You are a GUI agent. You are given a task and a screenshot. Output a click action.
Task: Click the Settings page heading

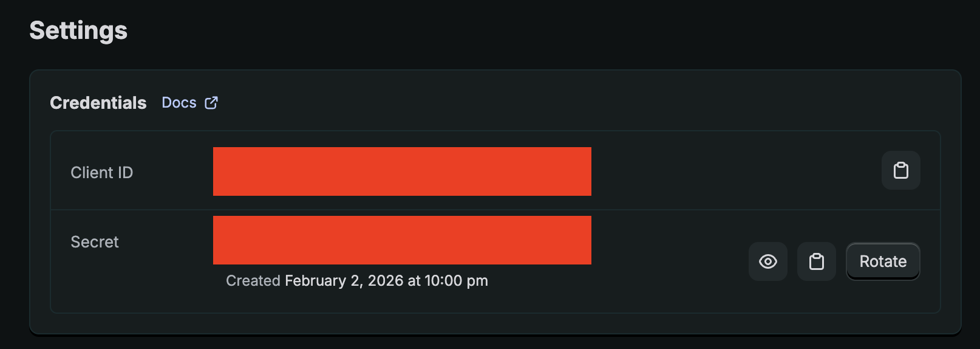pos(78,30)
